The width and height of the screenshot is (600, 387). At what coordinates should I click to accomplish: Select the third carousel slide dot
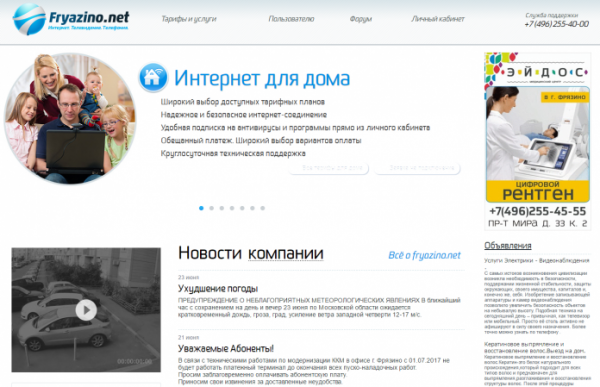coord(222,208)
